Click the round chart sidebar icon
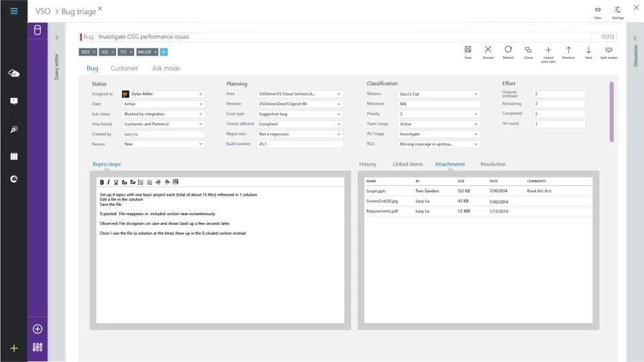The width and height of the screenshot is (644, 362). (x=14, y=179)
